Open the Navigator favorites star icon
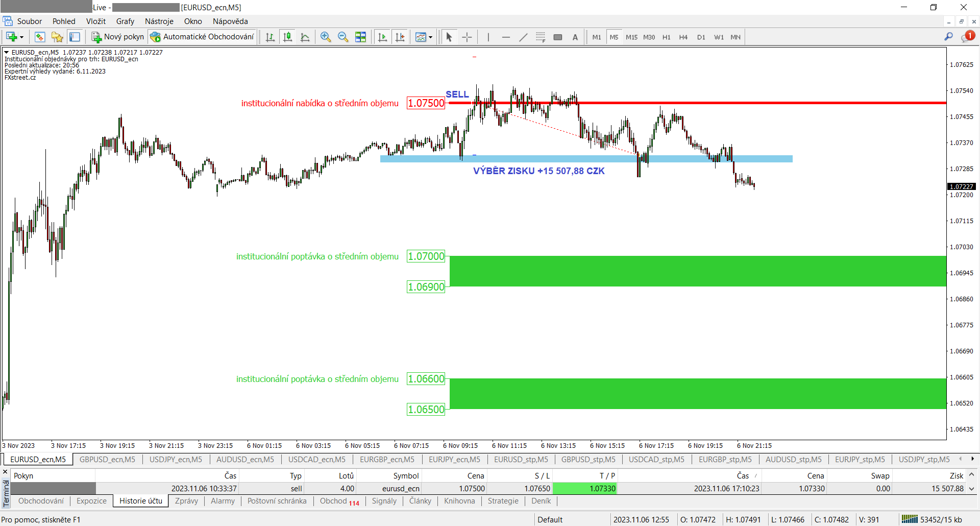This screenshot has width=980, height=526. click(57, 37)
